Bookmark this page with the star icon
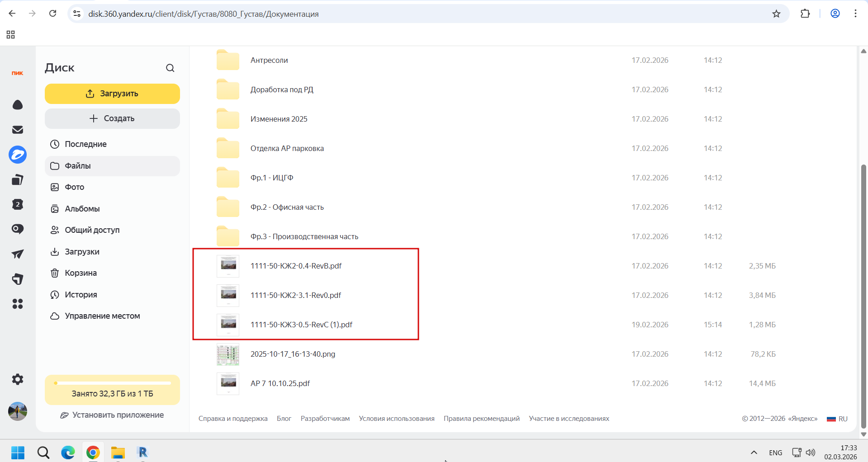Viewport: 868px width, 462px height. tap(777, 14)
